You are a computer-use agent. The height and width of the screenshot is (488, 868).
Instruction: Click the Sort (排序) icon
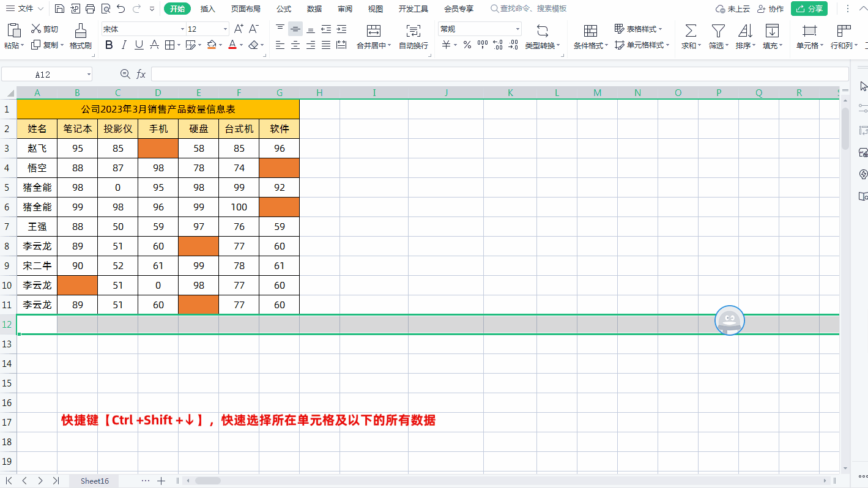coord(745,31)
